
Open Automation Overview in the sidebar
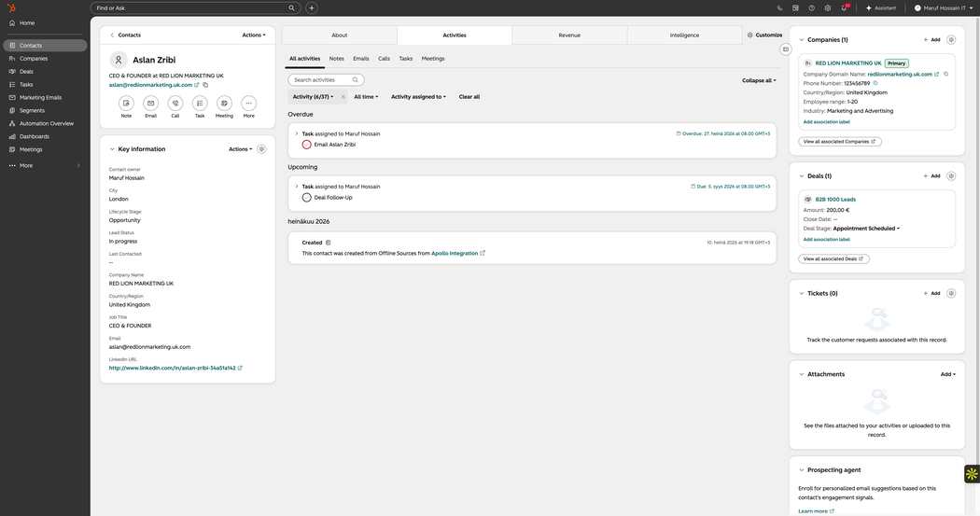[x=45, y=124]
